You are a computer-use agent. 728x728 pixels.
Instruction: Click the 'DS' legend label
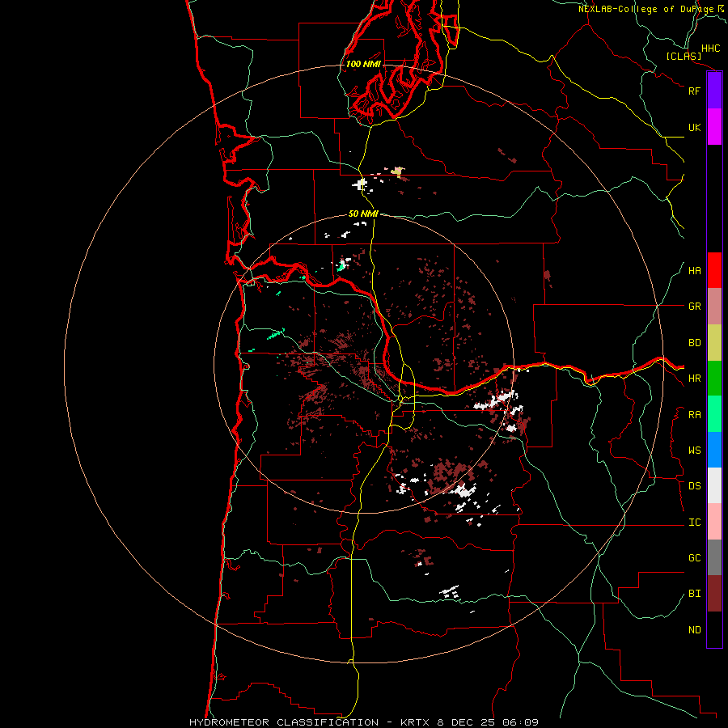[x=694, y=486]
